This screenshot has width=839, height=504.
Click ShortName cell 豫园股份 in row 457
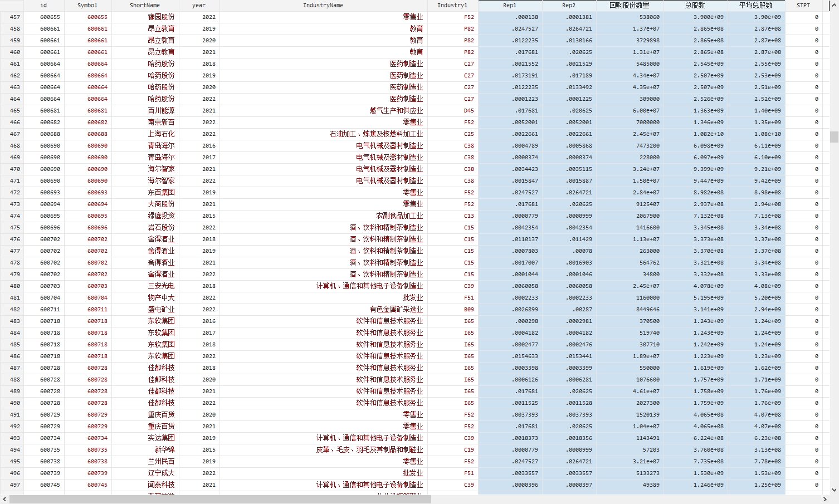click(x=161, y=17)
